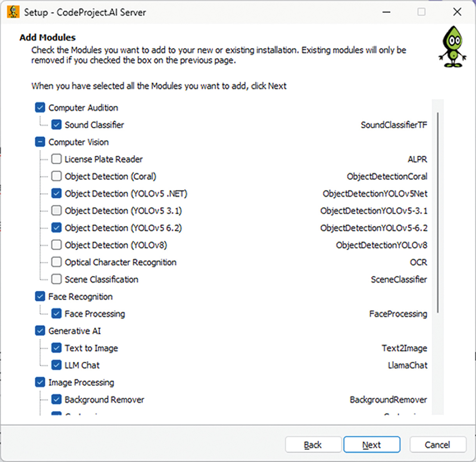Enable the Scene Classification checkbox
The image size is (476, 462).
tap(57, 279)
